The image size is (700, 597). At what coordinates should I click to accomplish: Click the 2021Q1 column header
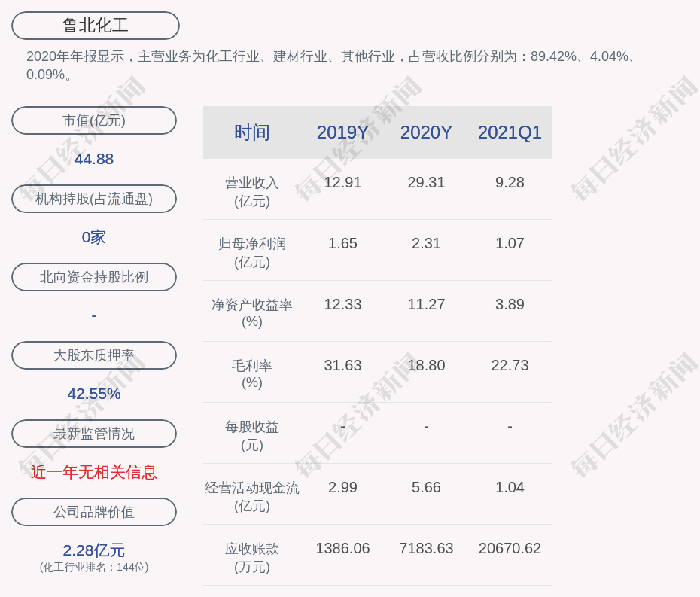coord(510,132)
